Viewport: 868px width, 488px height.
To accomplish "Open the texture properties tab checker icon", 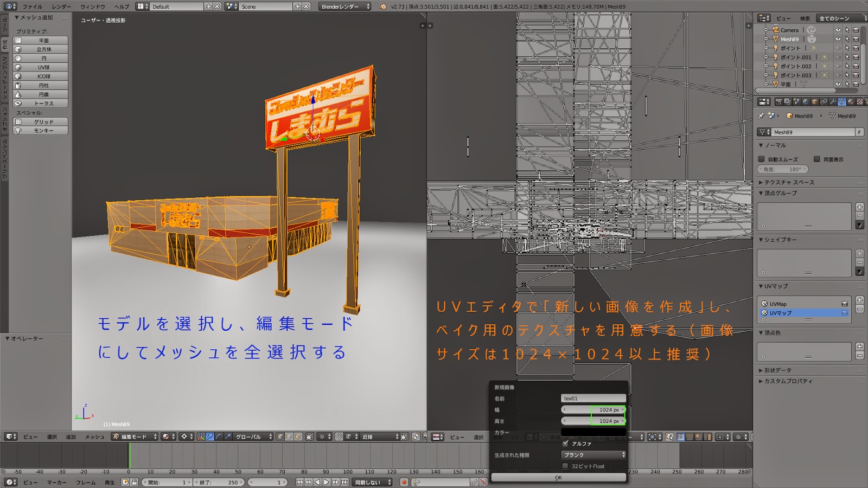I will [x=860, y=101].
